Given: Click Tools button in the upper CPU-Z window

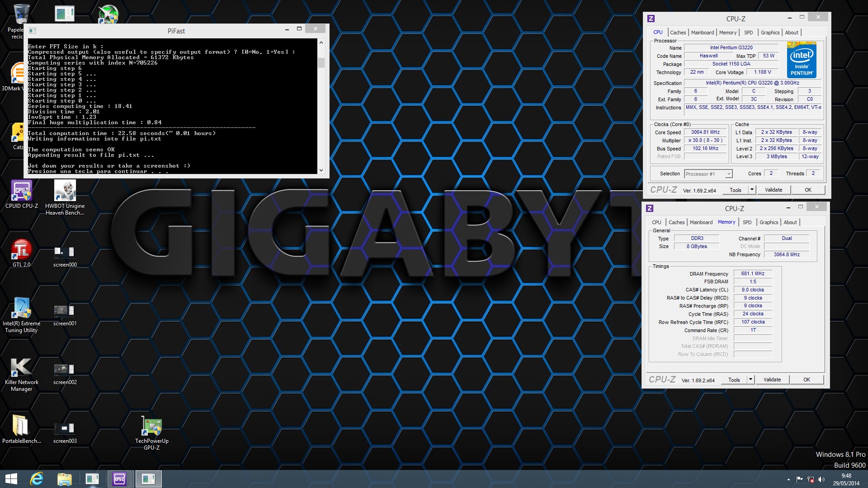Looking at the screenshot, I should 736,190.
